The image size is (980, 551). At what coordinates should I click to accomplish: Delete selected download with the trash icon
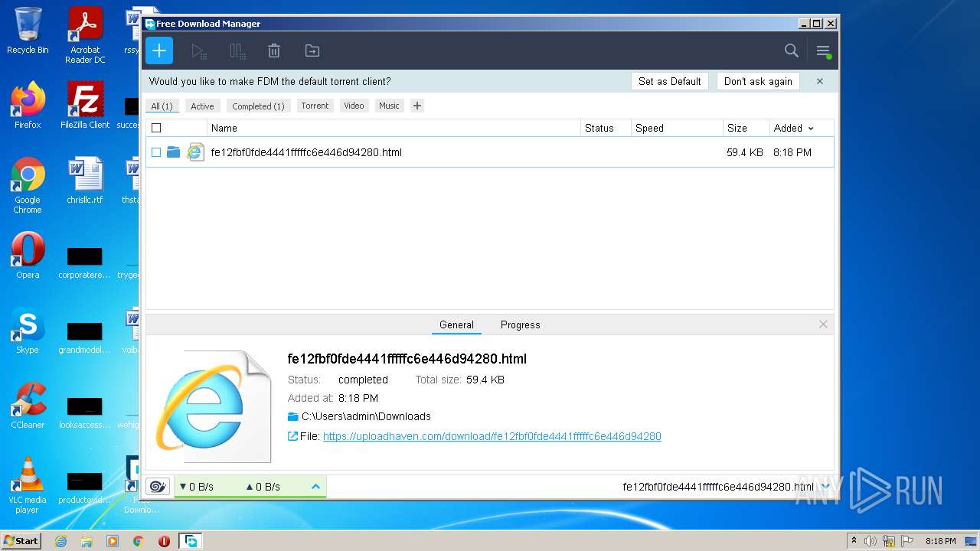274,51
